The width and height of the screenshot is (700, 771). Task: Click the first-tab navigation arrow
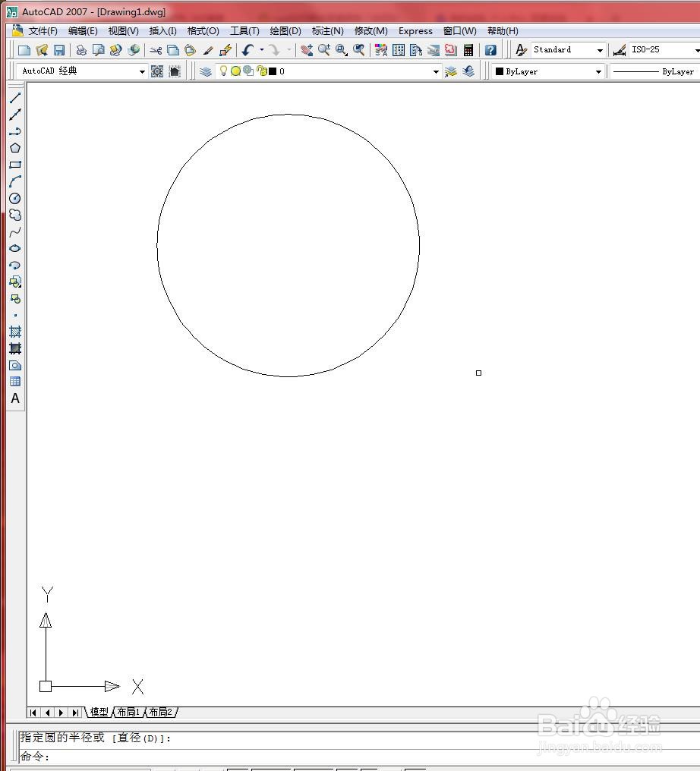tap(33, 713)
